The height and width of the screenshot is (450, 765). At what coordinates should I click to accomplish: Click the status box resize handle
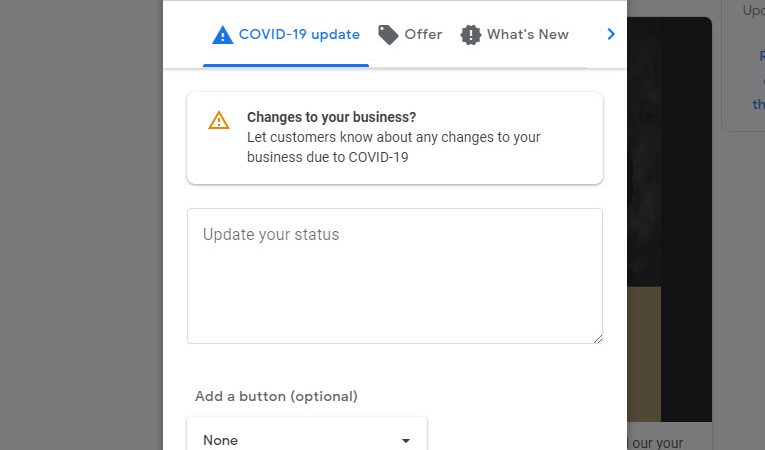tap(597, 338)
